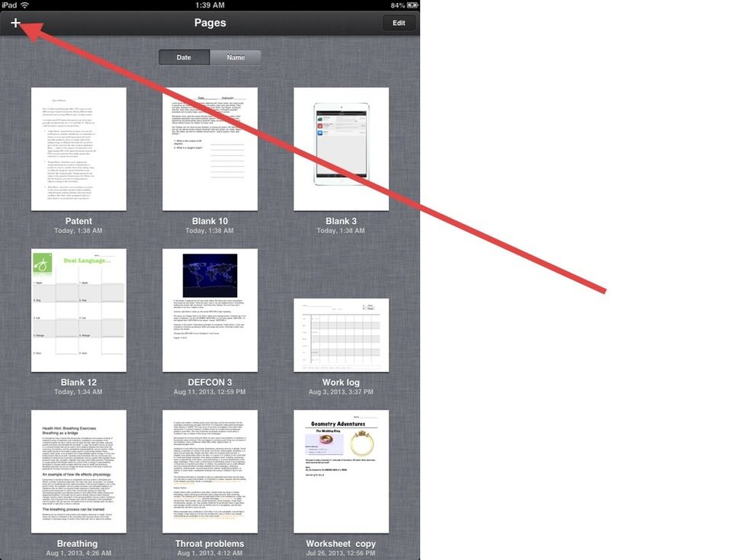Sort documents by Date

(184, 57)
